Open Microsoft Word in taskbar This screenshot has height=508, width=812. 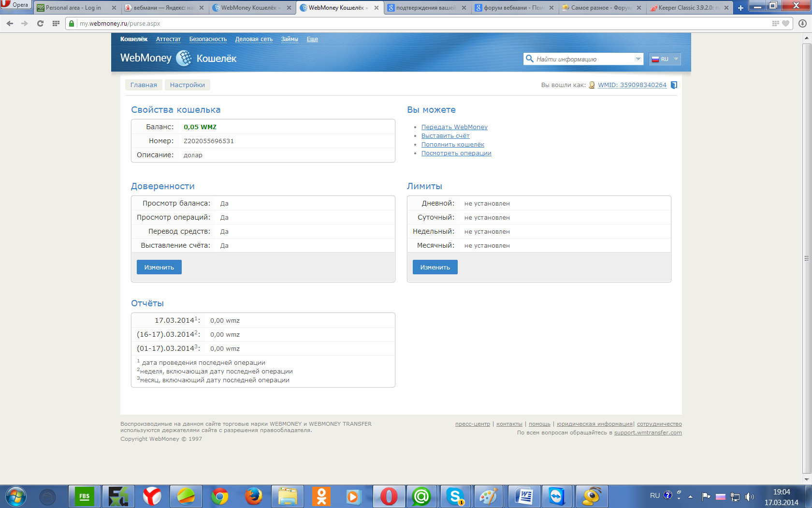pos(524,496)
